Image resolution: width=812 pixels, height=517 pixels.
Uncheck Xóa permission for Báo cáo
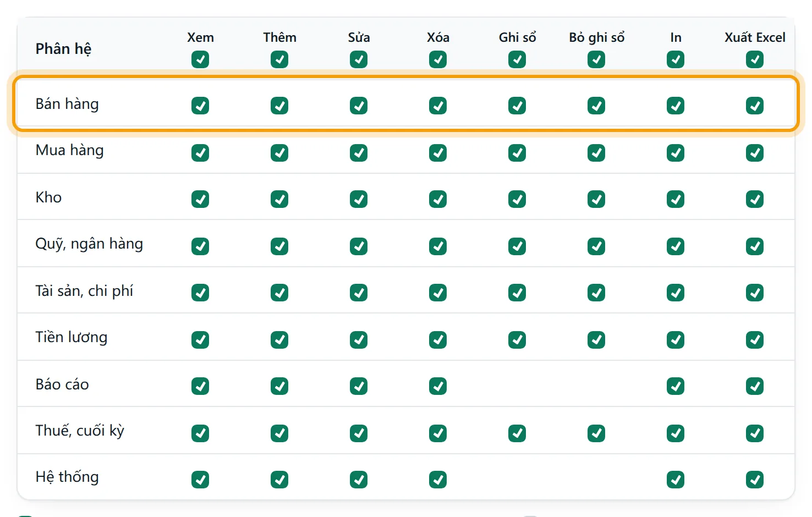click(x=438, y=386)
